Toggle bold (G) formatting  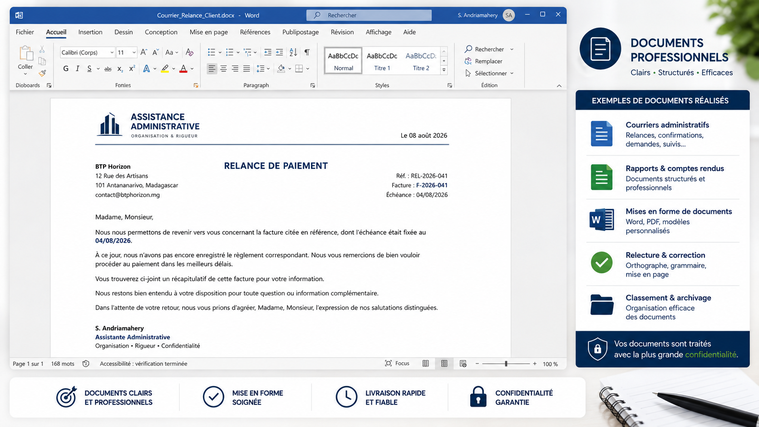[x=66, y=69]
